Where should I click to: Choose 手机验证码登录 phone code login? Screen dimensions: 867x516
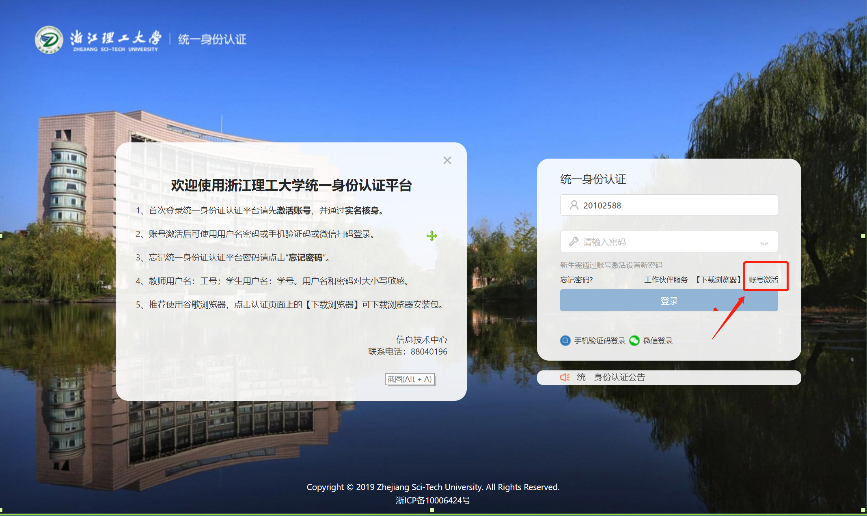click(600, 340)
